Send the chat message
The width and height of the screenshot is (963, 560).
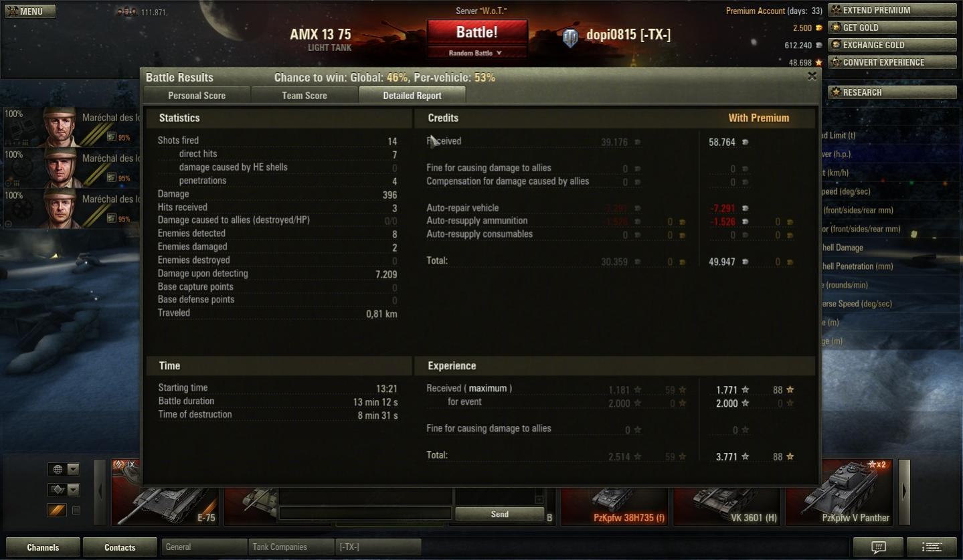500,514
